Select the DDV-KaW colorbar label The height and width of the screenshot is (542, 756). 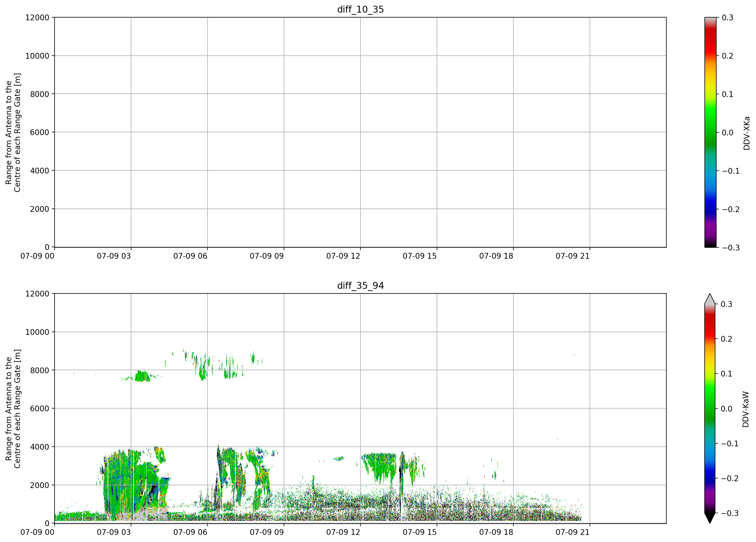point(746,409)
